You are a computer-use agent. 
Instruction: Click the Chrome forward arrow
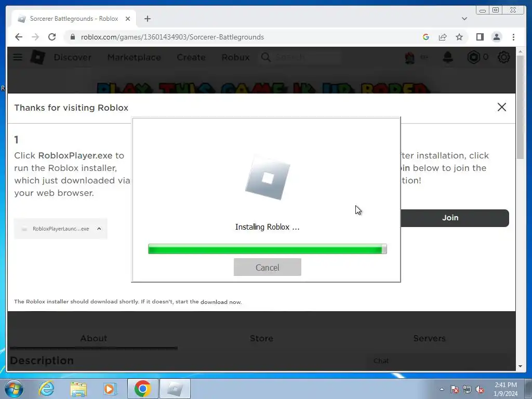(35, 37)
